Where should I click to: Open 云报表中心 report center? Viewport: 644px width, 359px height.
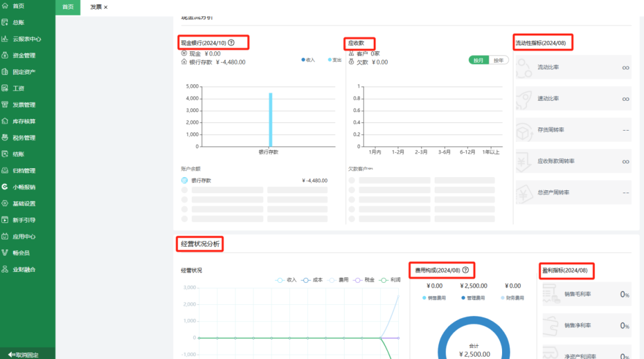point(26,39)
